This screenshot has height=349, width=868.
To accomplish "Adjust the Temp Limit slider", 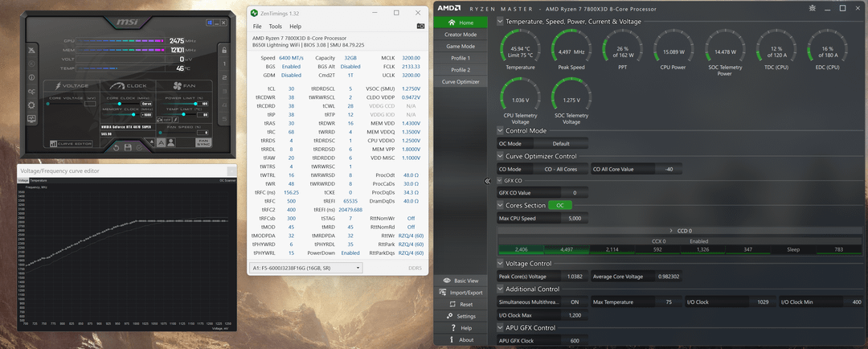I will point(178,115).
